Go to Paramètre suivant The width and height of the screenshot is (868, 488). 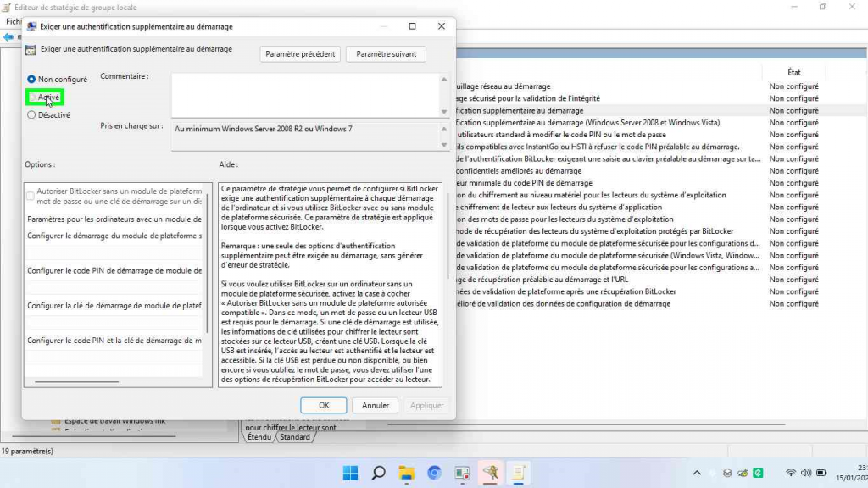tap(386, 53)
